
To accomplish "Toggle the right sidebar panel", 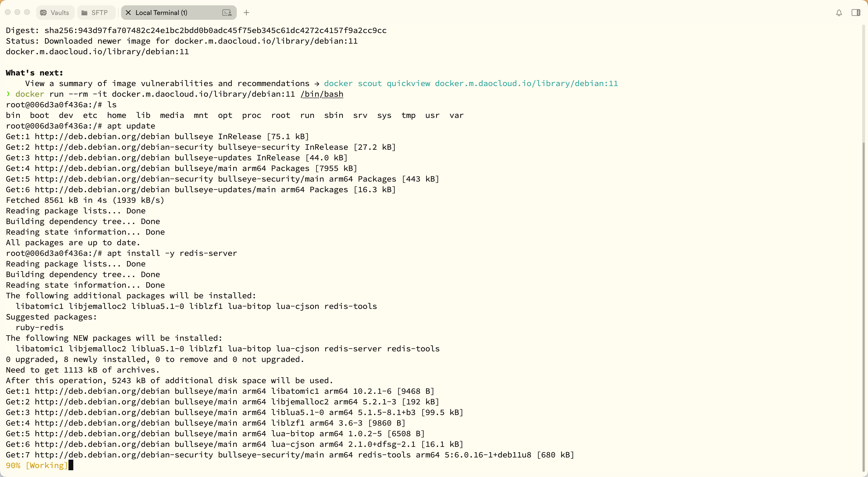I will [856, 13].
